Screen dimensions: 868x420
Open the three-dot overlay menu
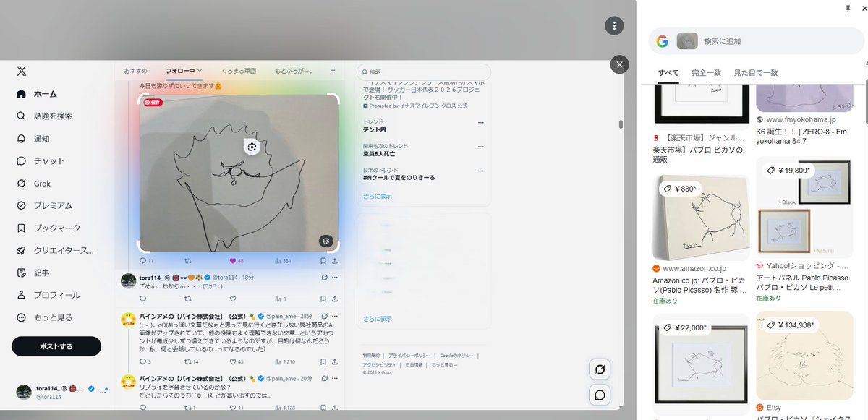(613, 26)
